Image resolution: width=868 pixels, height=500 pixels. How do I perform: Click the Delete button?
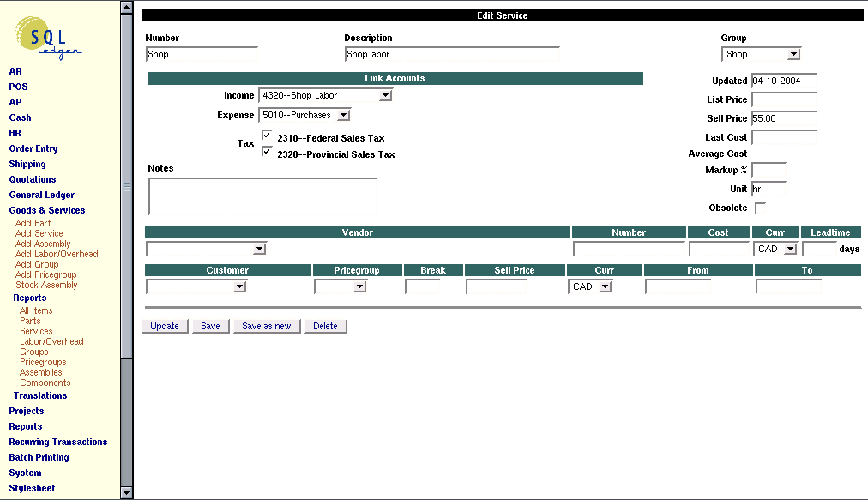(x=326, y=326)
